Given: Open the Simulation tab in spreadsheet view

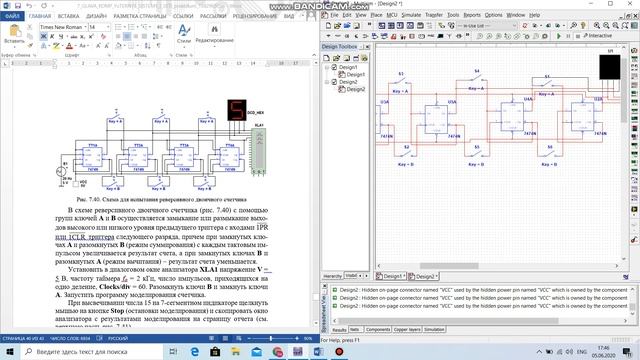Looking at the screenshot, I should pos(434,329).
